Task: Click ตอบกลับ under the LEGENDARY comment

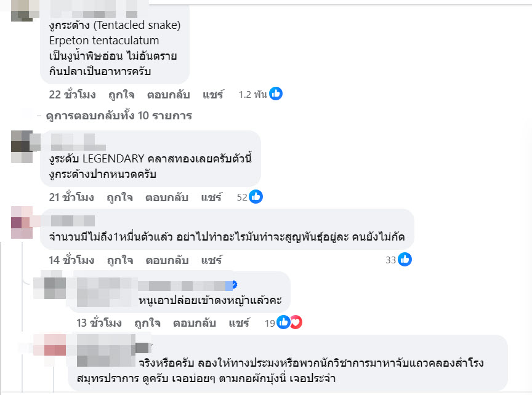Action: (x=167, y=197)
